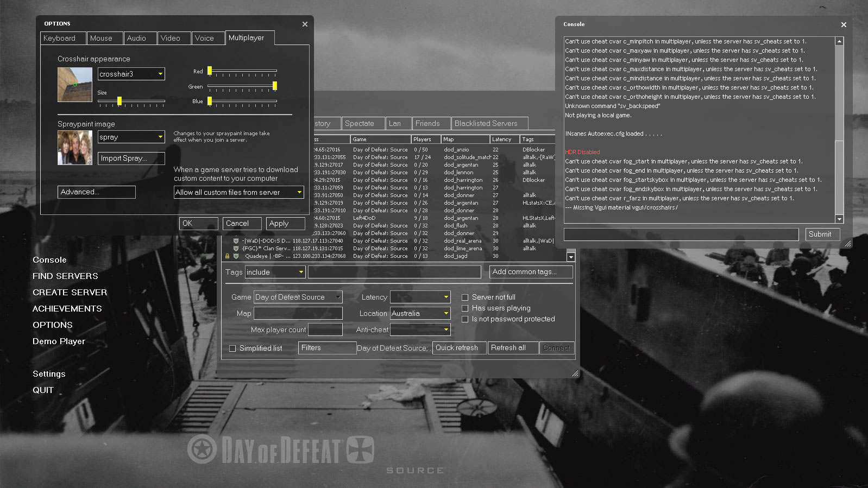
Task: Open the Blacklisted Servers tab
Action: coord(486,124)
